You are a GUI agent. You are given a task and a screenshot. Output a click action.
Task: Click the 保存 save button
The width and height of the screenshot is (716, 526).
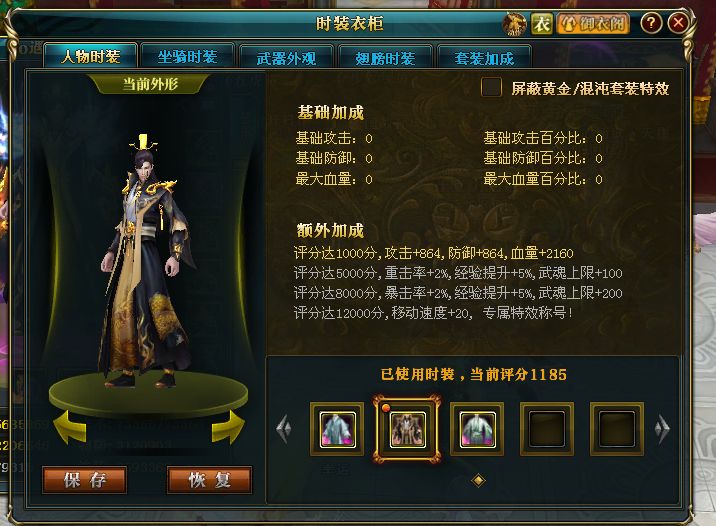[84, 480]
